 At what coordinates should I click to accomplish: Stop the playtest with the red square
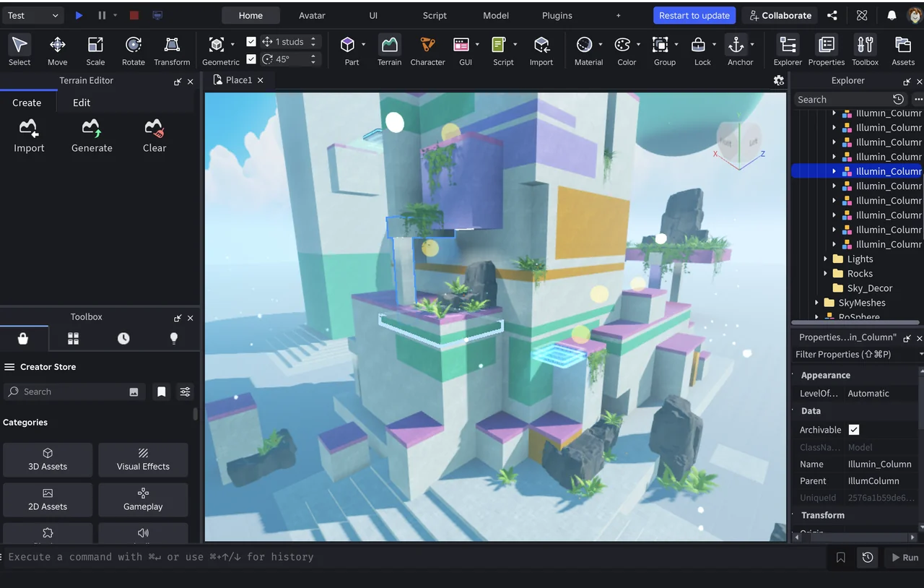point(134,15)
